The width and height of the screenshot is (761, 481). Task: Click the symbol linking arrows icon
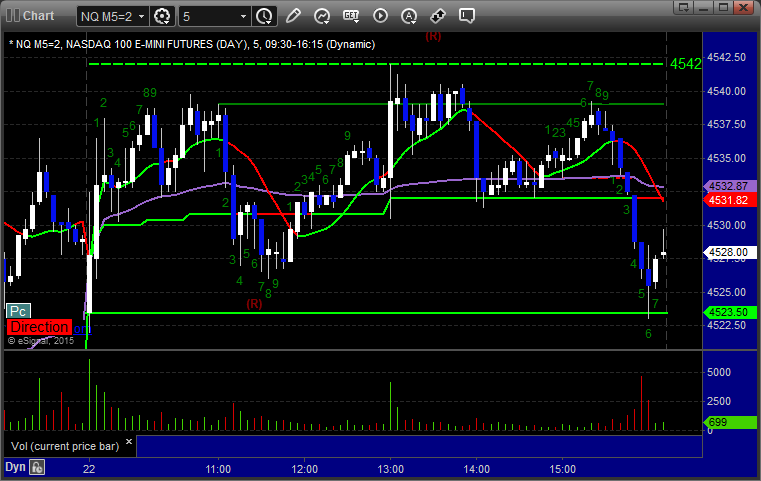click(438, 16)
